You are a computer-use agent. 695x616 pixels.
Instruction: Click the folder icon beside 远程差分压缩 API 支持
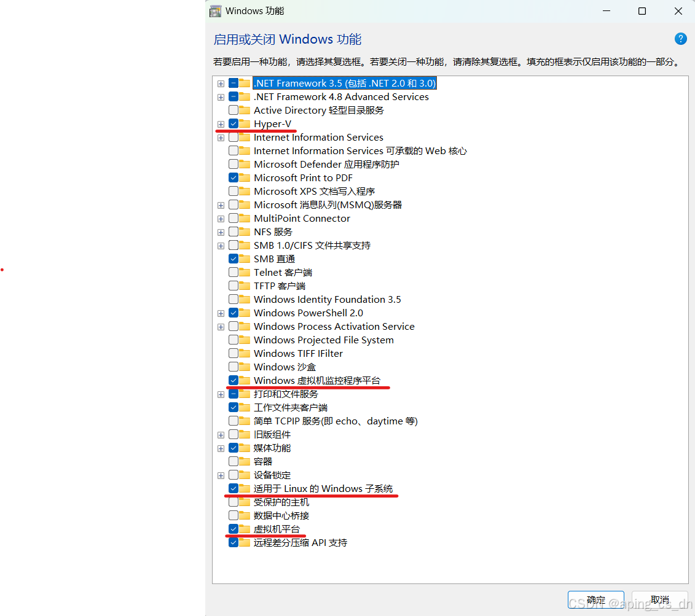click(245, 542)
